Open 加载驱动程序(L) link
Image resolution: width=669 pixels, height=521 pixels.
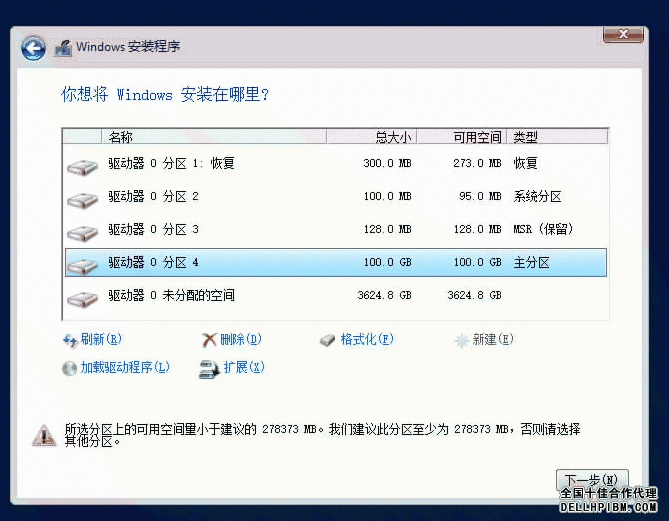[125, 367]
